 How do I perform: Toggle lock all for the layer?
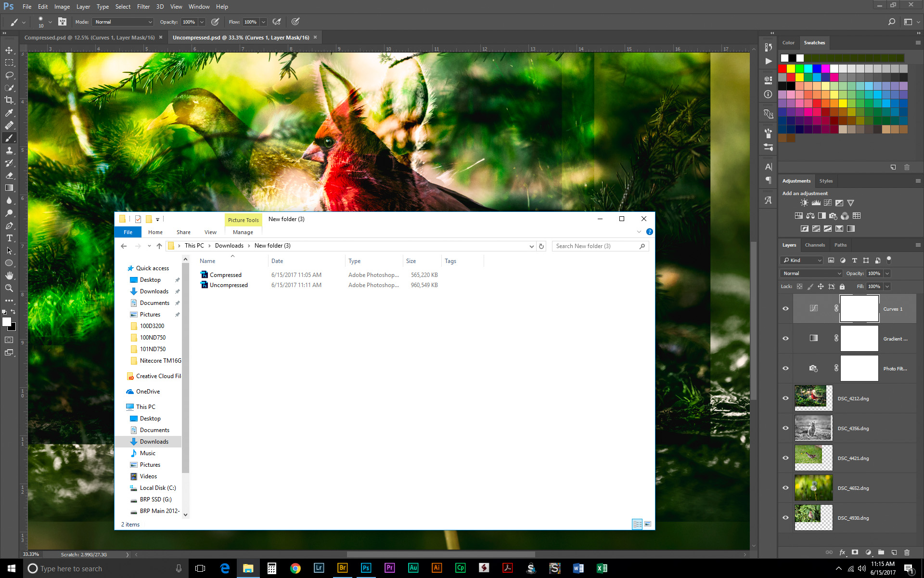842,287
